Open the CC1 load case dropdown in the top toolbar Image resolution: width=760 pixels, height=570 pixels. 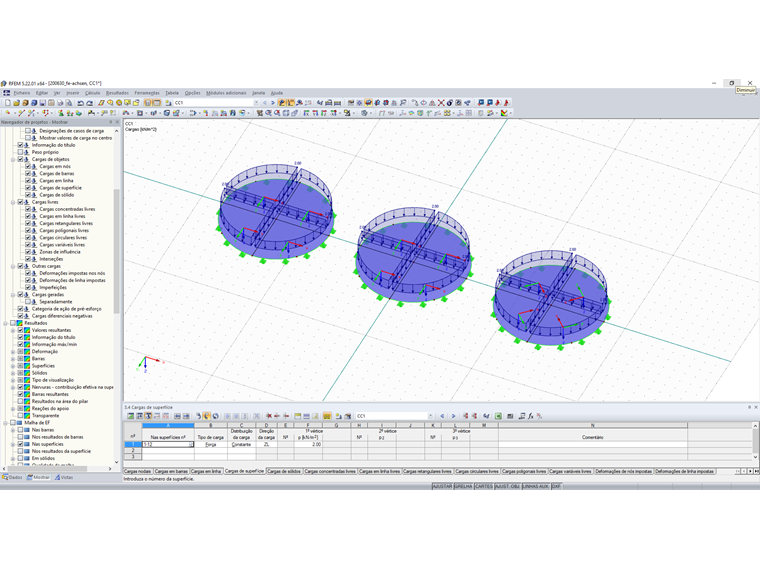(256, 103)
